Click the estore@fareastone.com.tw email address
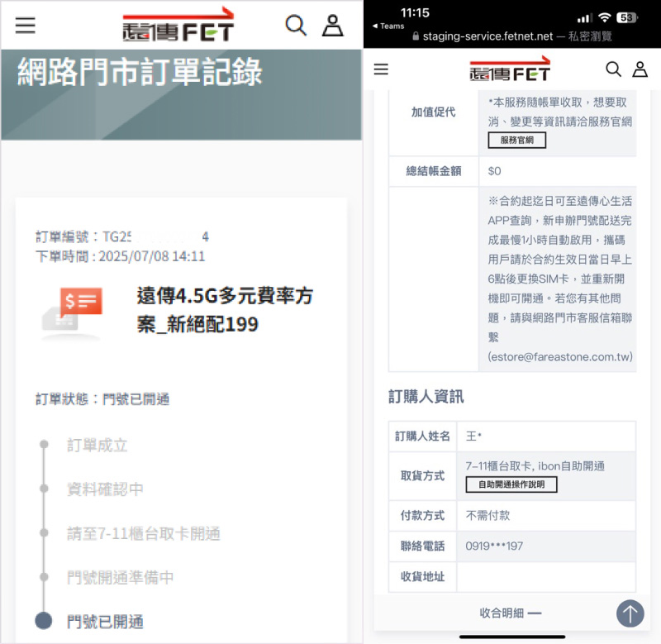 click(559, 358)
